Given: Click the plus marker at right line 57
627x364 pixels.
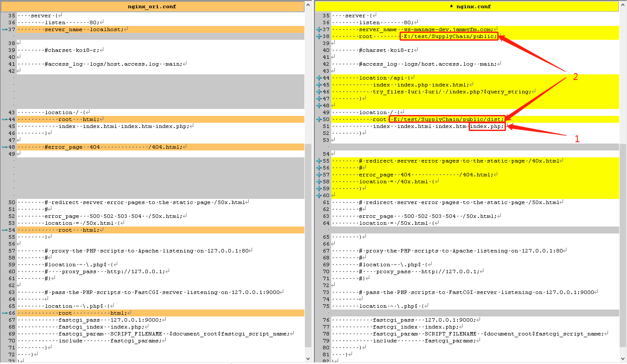Looking at the screenshot, I should 319,175.
